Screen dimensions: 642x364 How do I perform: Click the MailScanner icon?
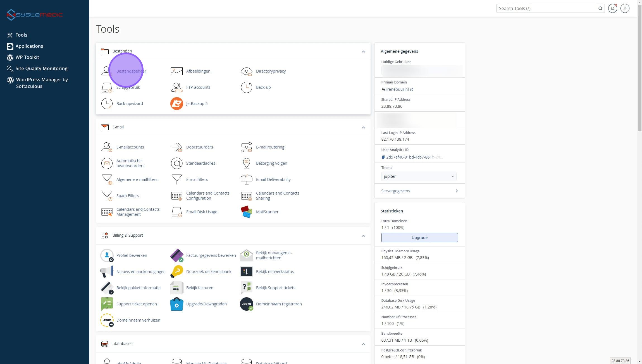[x=246, y=212]
